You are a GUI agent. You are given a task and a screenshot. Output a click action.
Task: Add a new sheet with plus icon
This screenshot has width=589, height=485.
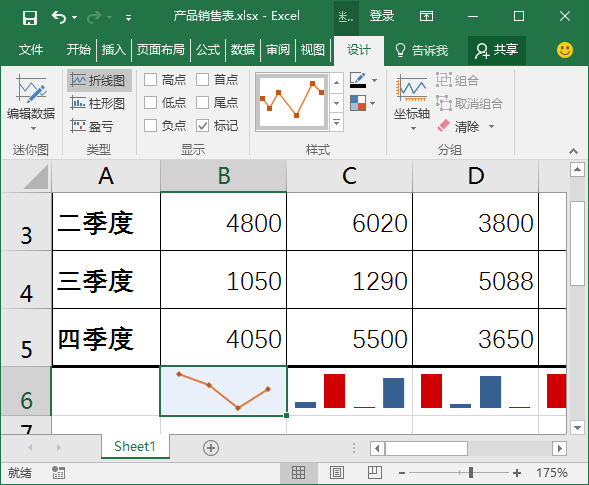point(211,448)
